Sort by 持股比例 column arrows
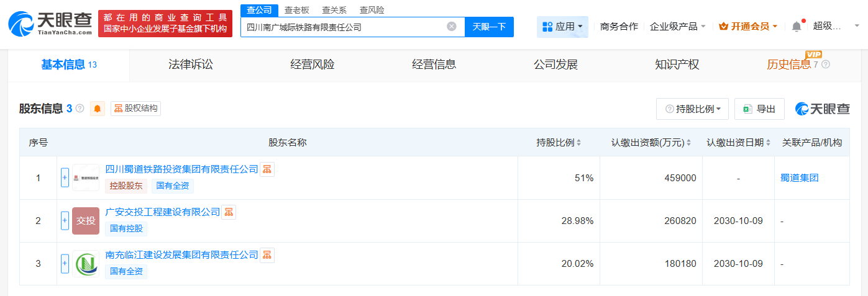Image resolution: width=868 pixels, height=296 pixels. 579,143
